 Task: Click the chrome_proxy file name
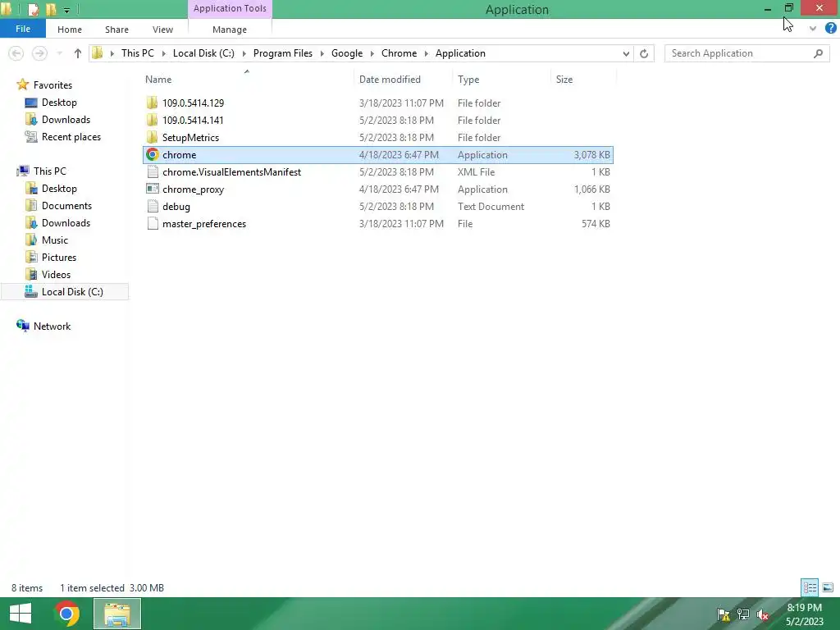(x=193, y=189)
